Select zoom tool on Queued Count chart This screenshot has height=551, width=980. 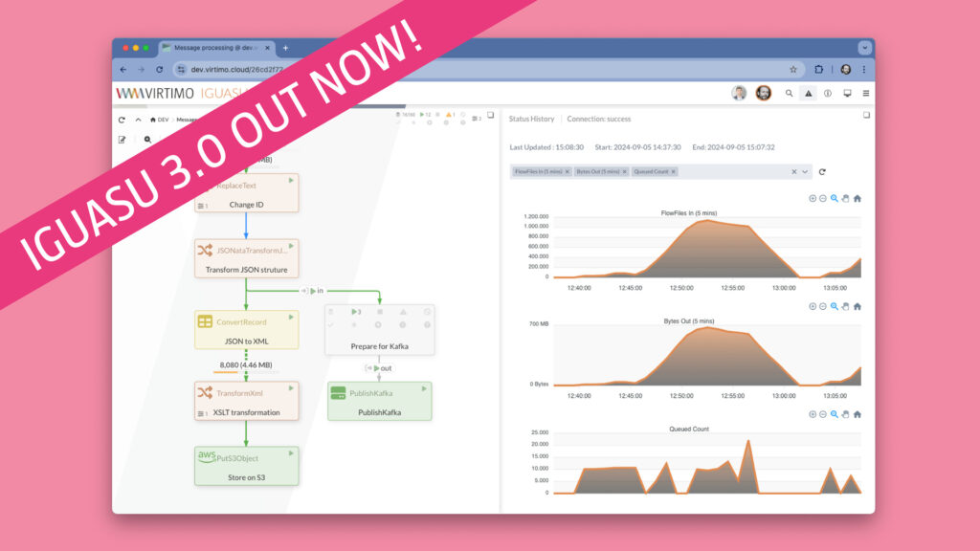(x=835, y=414)
